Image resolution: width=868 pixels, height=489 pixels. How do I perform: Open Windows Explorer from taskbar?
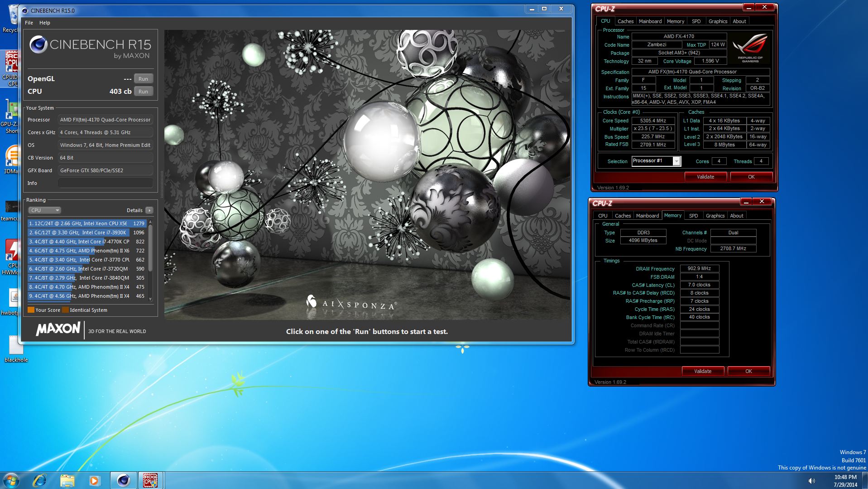pyautogui.click(x=67, y=480)
